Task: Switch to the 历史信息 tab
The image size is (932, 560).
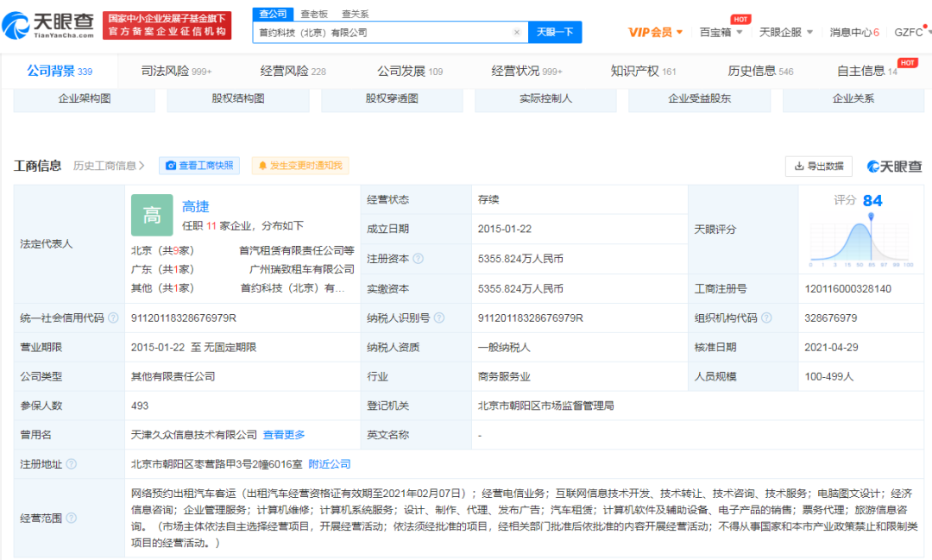Action: (760, 72)
